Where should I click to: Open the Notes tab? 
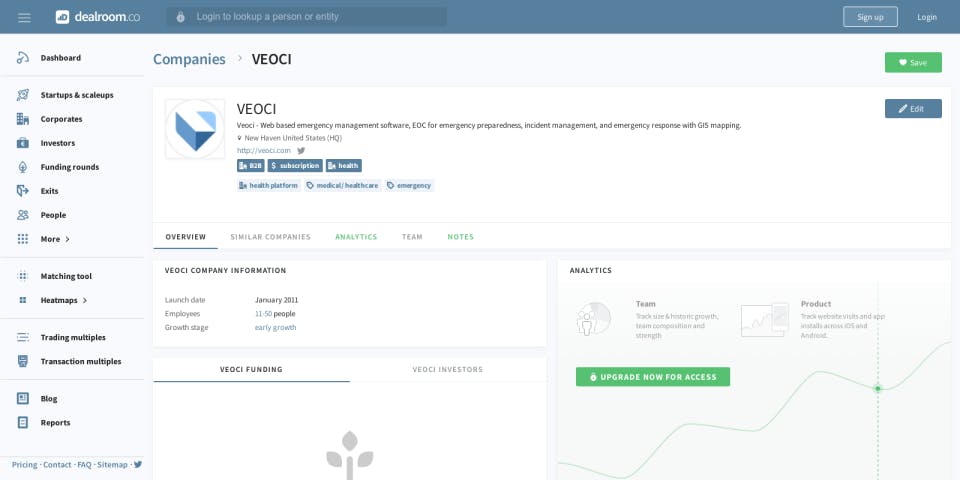(460, 237)
